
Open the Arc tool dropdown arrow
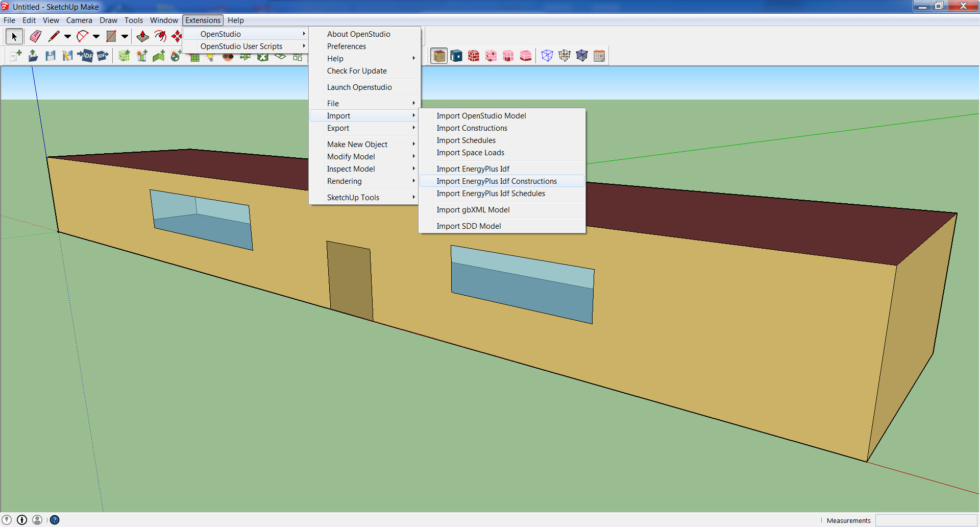(96, 36)
